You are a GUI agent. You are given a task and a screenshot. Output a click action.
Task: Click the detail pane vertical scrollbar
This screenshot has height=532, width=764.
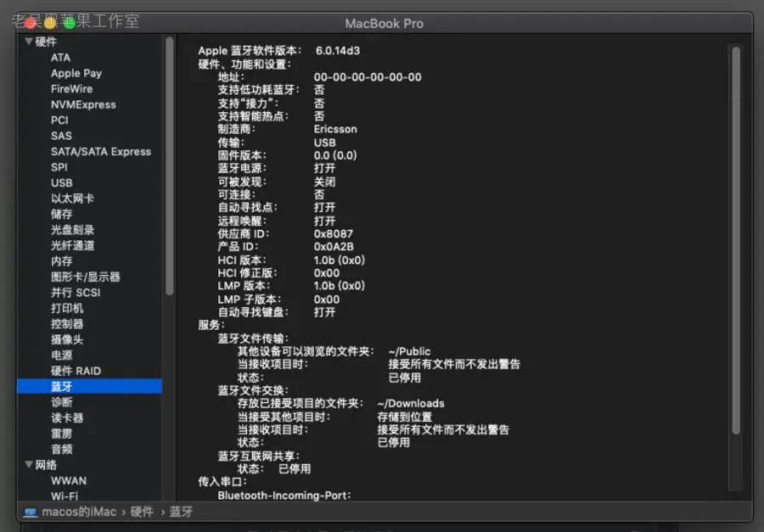[736, 239]
